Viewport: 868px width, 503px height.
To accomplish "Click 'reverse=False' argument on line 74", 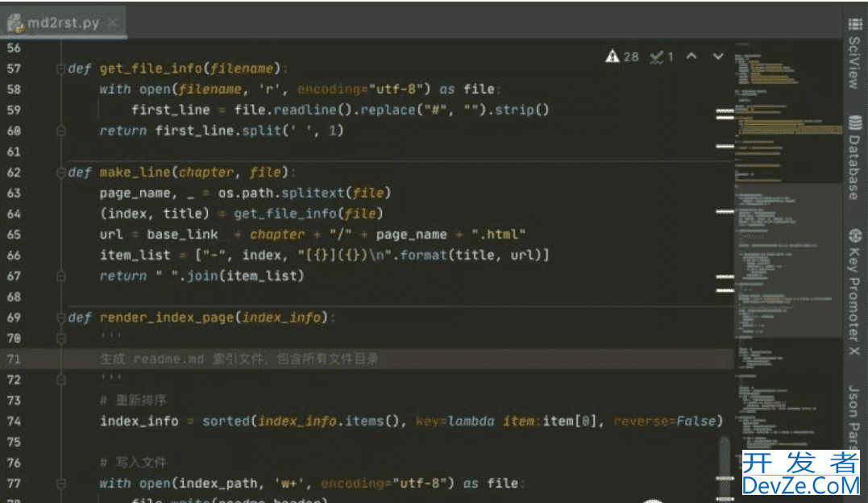I will [665, 421].
